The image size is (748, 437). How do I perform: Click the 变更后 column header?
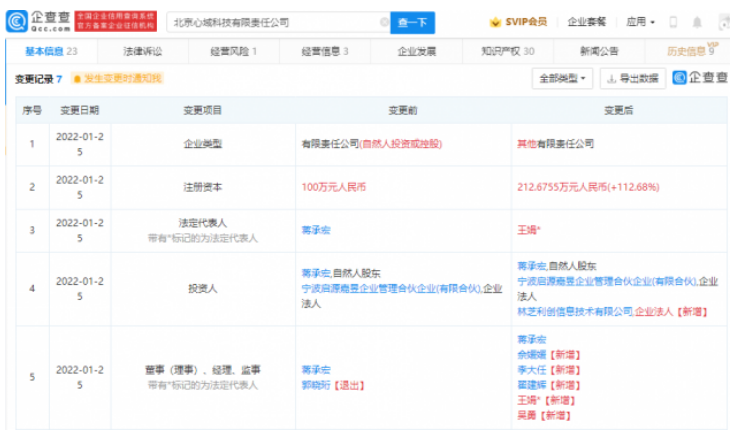click(619, 110)
